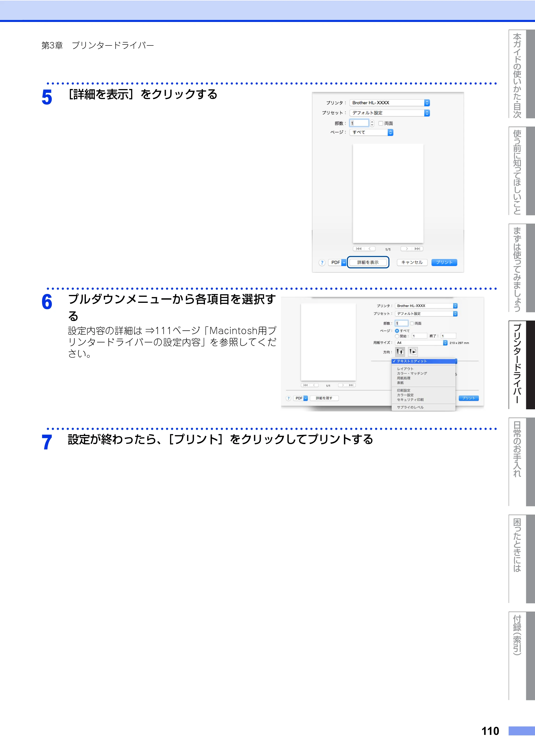Choose カラー・マッチング from the pulldown menu

coord(423,373)
